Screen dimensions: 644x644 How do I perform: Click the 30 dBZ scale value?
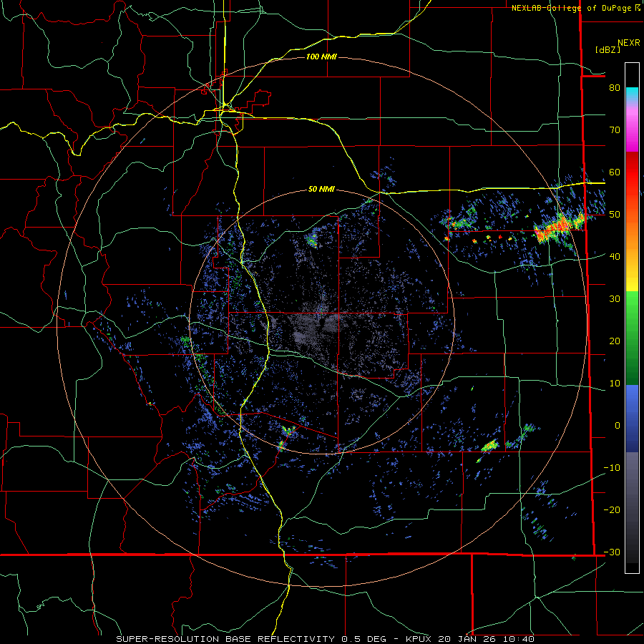click(x=615, y=298)
